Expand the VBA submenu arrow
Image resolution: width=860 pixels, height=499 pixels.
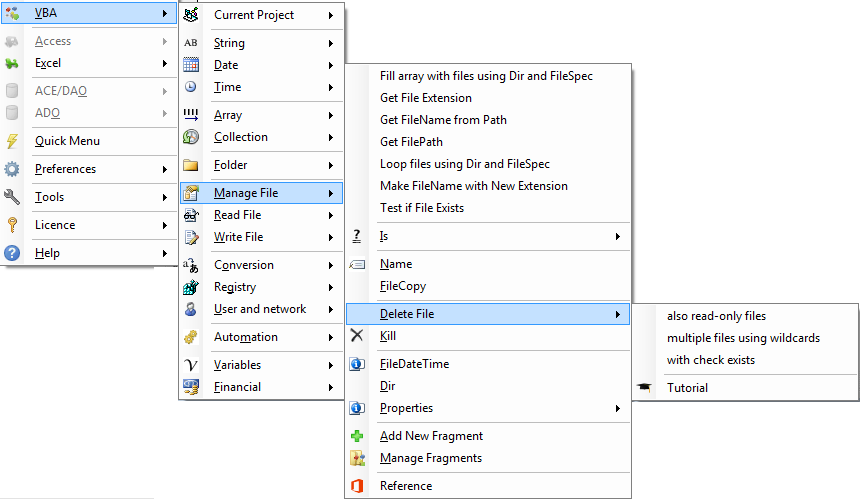pyautogui.click(x=165, y=13)
